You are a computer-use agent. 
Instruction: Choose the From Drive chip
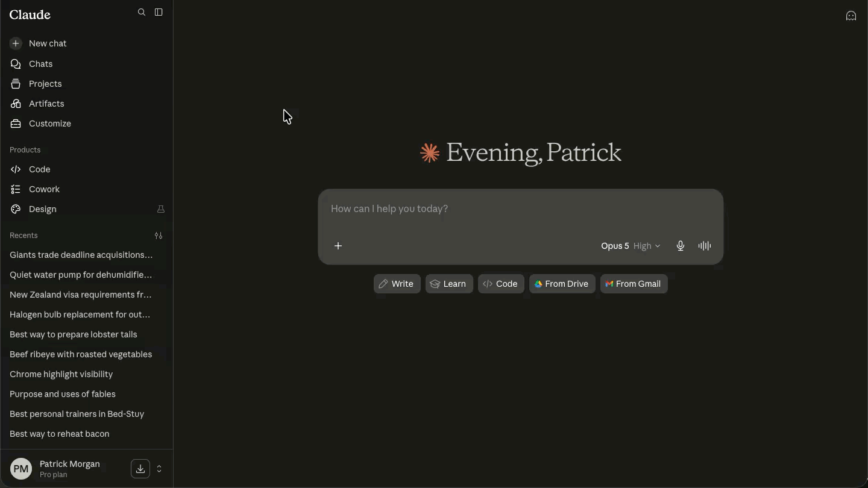coord(562,284)
